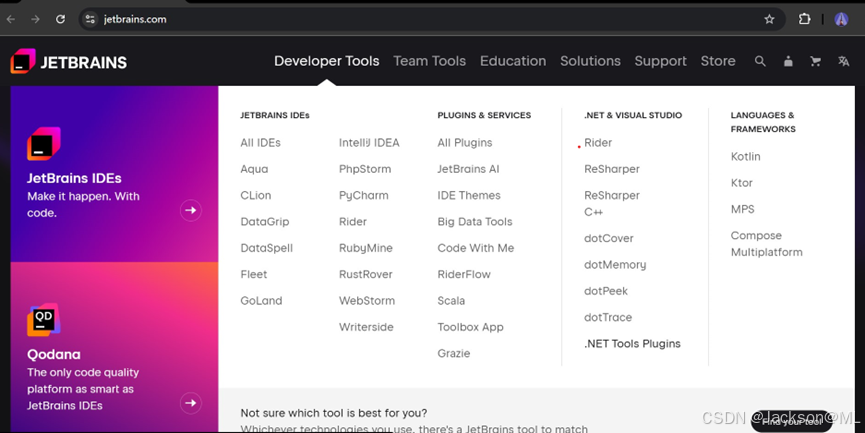Open the Solutions menu

[590, 61]
